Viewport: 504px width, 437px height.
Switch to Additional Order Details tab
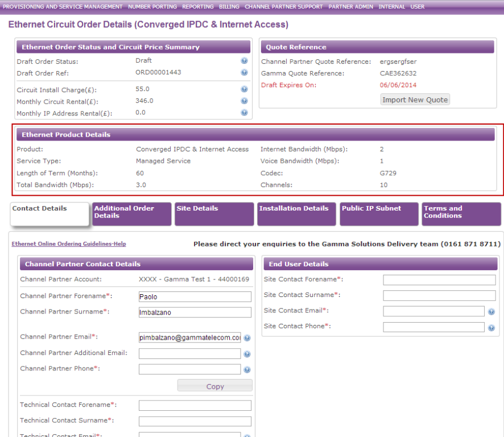132,214
